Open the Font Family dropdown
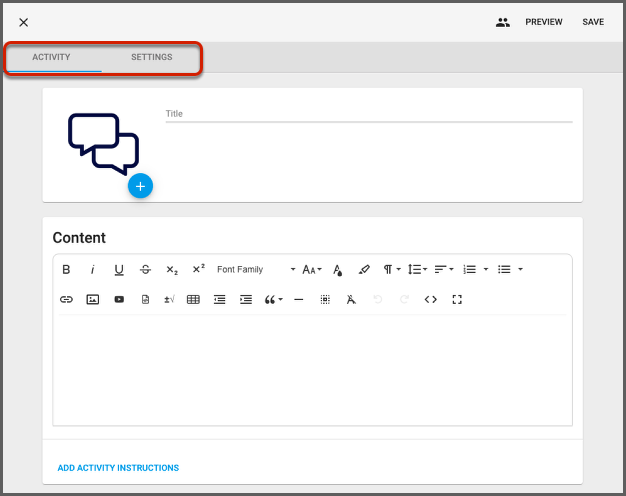Image resolution: width=626 pixels, height=496 pixels. tap(256, 269)
